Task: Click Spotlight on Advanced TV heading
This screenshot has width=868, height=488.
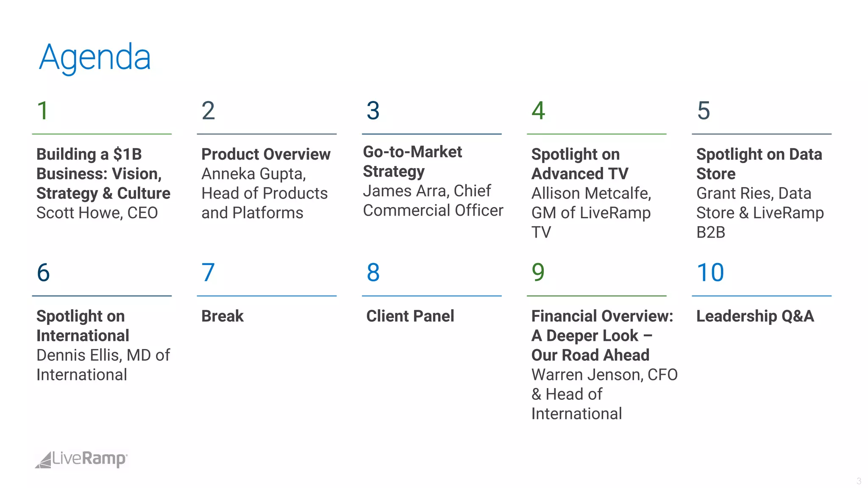Action: pos(579,164)
